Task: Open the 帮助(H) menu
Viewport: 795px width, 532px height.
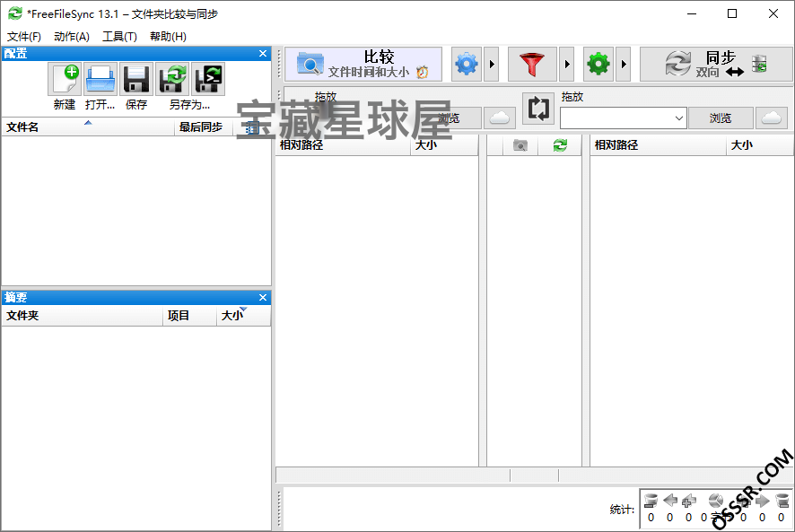Action: pyautogui.click(x=168, y=37)
